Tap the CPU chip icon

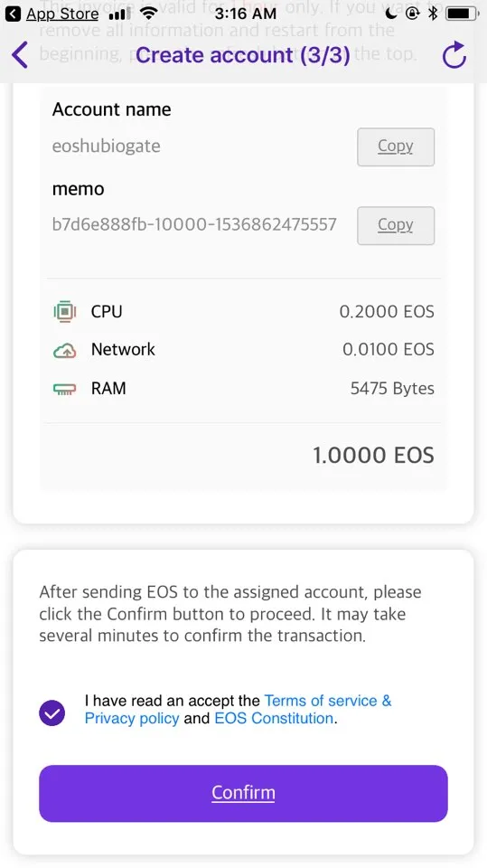(65, 312)
